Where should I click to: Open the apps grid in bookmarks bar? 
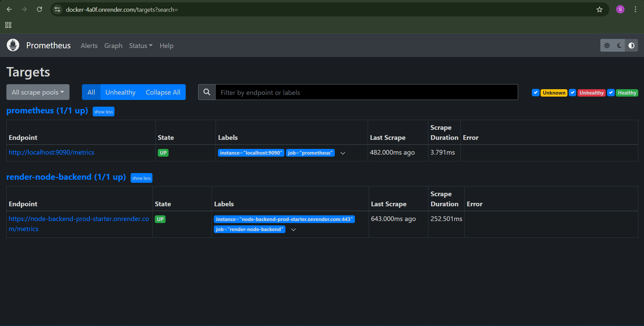pyautogui.click(x=8, y=25)
